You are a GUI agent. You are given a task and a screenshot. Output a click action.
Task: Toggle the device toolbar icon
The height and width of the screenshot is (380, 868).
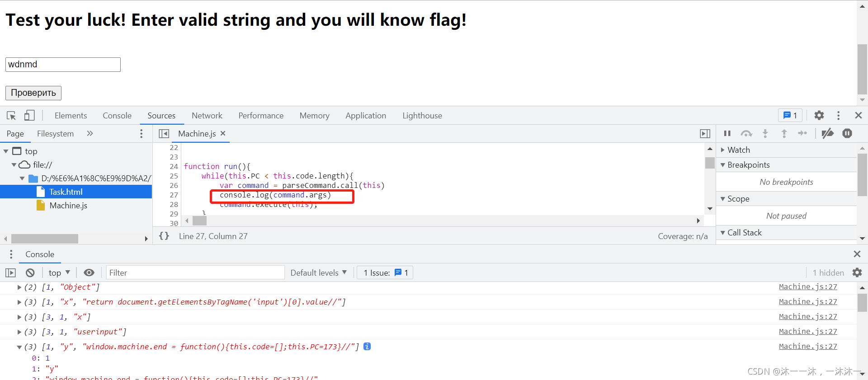29,116
